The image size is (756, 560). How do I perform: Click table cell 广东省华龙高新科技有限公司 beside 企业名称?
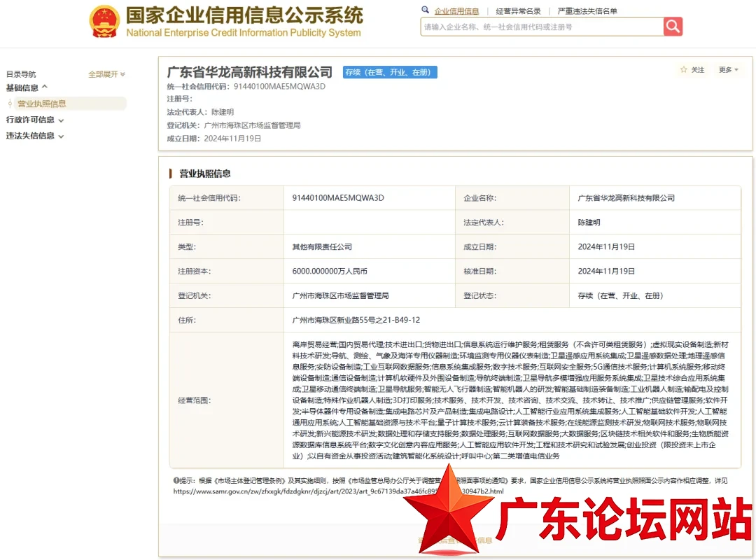point(626,198)
